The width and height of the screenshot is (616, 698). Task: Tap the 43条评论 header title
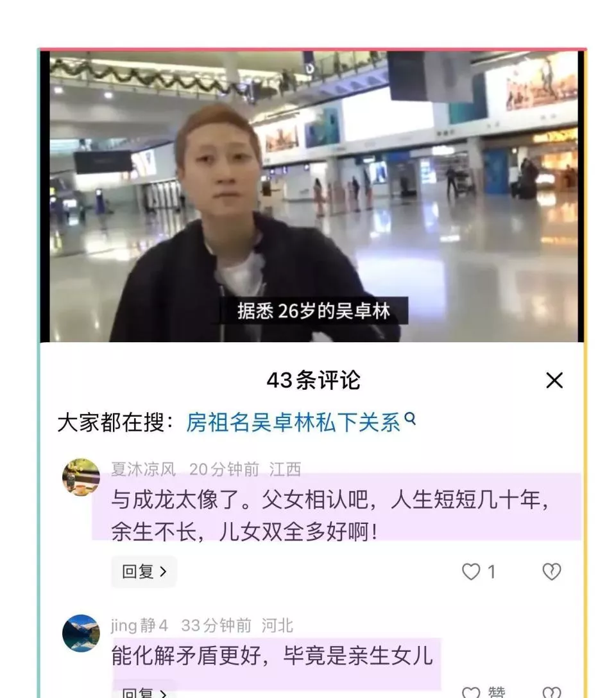313,381
